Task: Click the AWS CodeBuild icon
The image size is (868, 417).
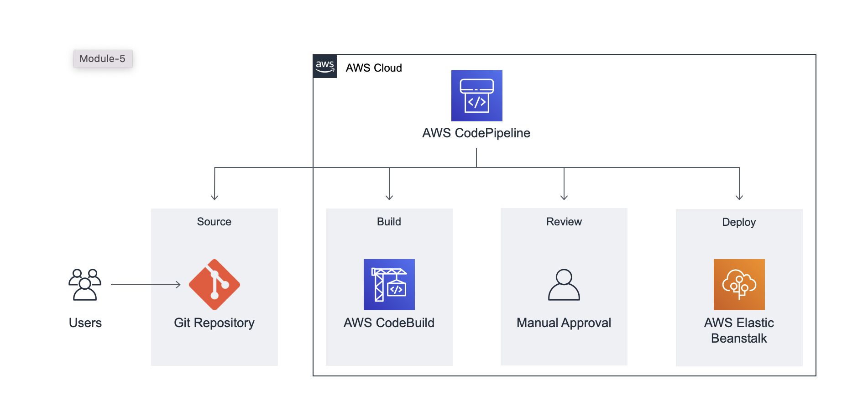Action: tap(389, 285)
